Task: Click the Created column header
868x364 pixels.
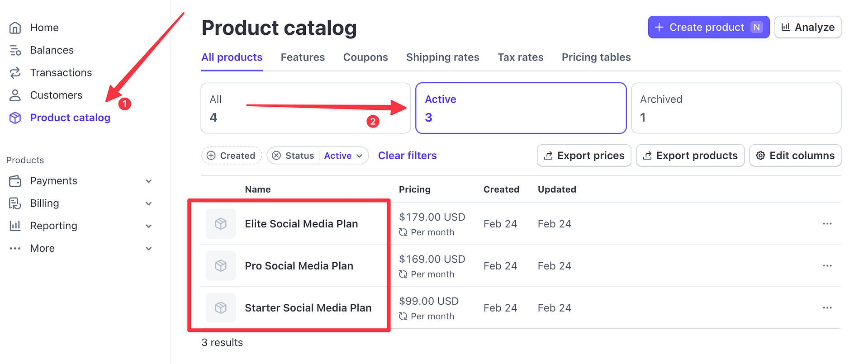Action: click(501, 189)
